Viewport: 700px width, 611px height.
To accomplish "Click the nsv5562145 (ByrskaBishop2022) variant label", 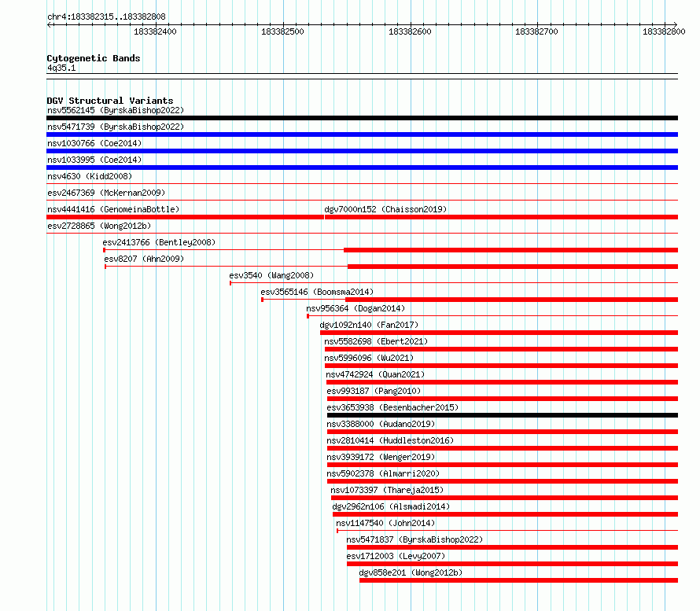I will tap(116, 110).
